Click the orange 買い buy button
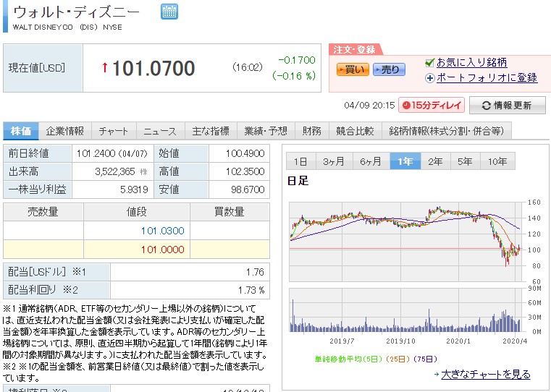 point(353,69)
